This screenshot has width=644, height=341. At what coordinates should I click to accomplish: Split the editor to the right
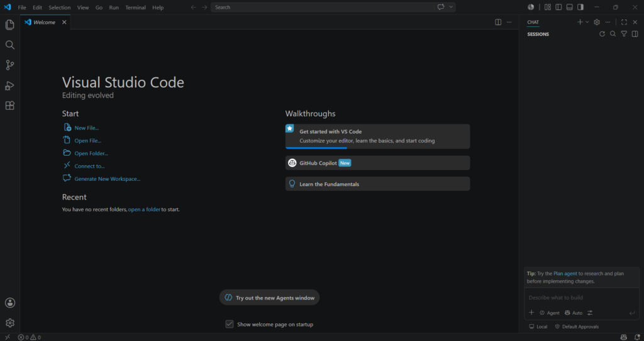pos(498,22)
